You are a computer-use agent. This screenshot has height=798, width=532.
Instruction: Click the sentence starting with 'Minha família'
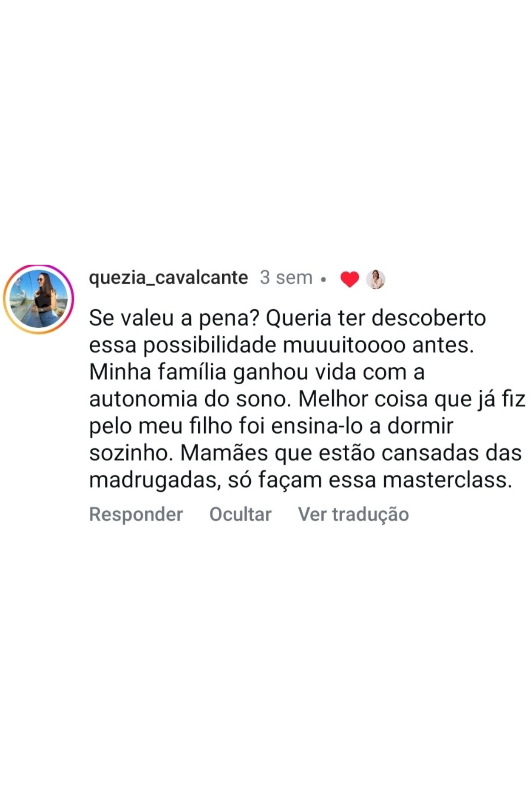pos(257,372)
